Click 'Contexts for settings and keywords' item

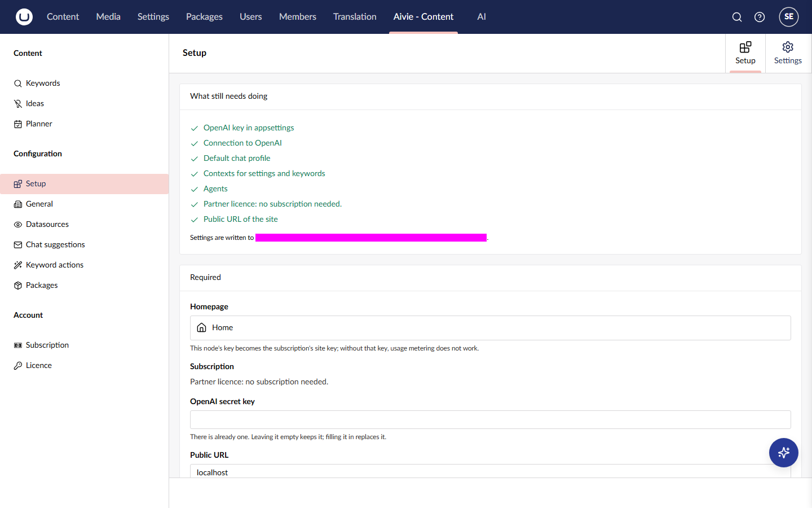click(264, 173)
